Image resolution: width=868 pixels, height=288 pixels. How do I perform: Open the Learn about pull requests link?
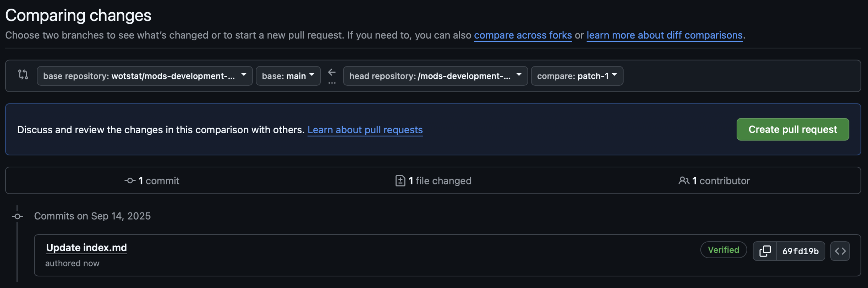point(365,130)
